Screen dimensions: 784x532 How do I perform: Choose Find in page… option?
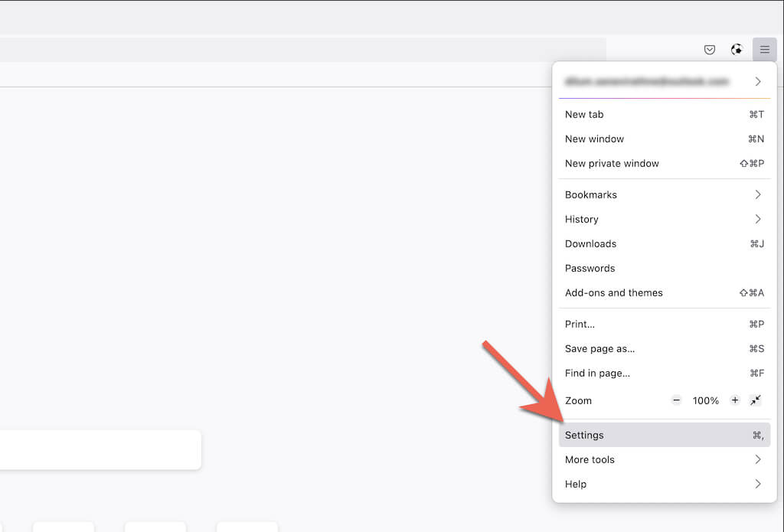(662, 373)
